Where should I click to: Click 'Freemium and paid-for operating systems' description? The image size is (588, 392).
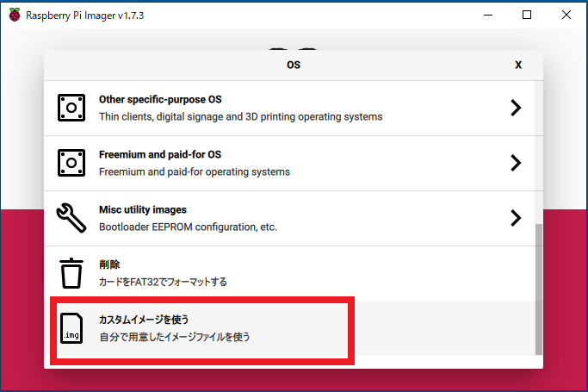[195, 171]
